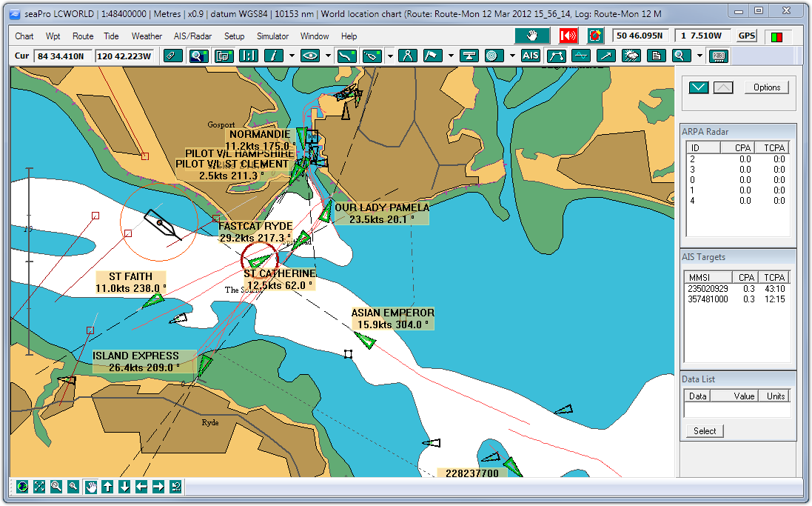Pan chart up with the up arrow
This screenshot has height=506, width=812.
pos(108,486)
